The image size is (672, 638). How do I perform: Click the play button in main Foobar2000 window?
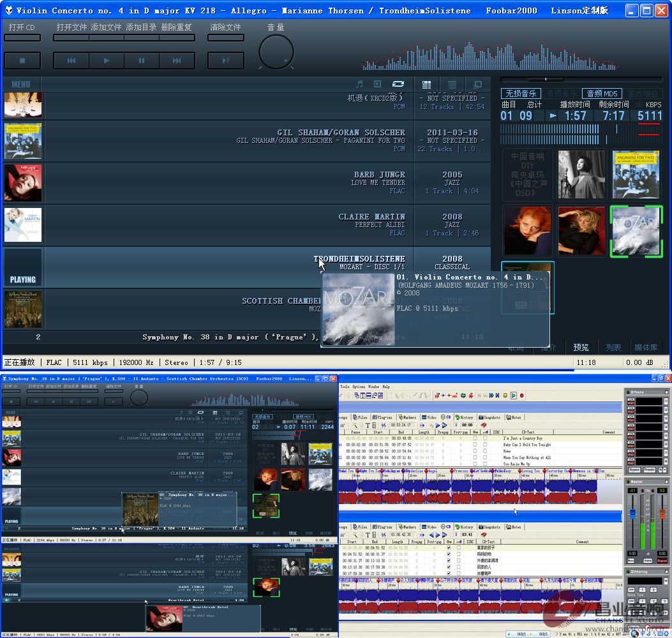click(x=107, y=61)
